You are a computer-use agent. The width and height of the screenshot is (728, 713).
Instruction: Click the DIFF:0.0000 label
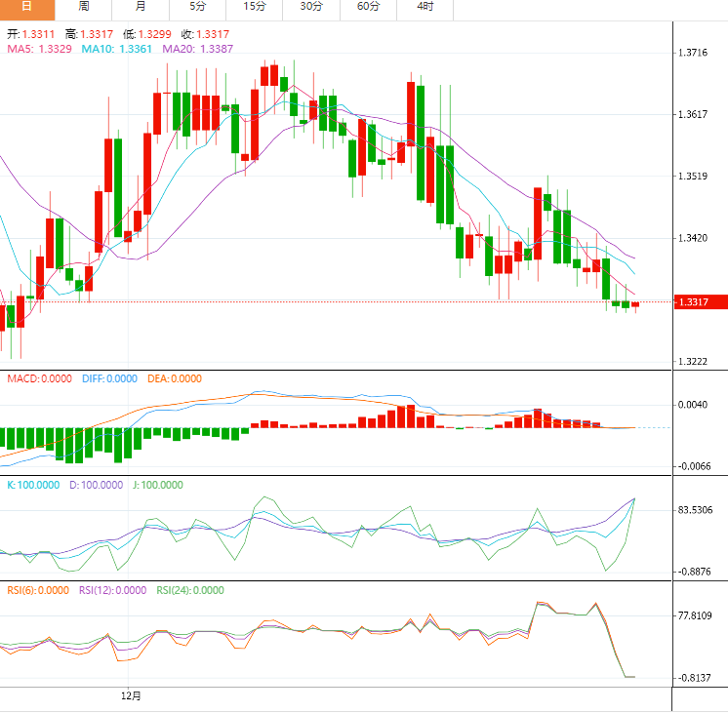pyautogui.click(x=109, y=378)
